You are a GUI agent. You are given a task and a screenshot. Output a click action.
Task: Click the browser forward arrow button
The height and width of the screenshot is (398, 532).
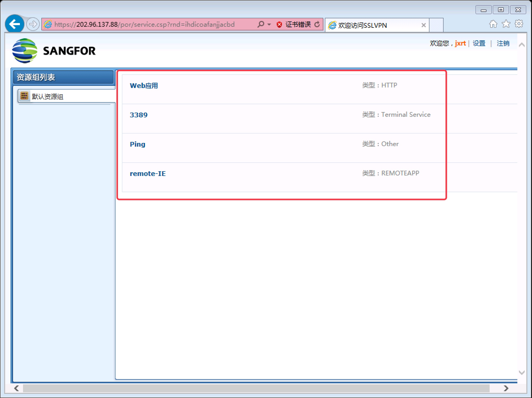(x=33, y=24)
